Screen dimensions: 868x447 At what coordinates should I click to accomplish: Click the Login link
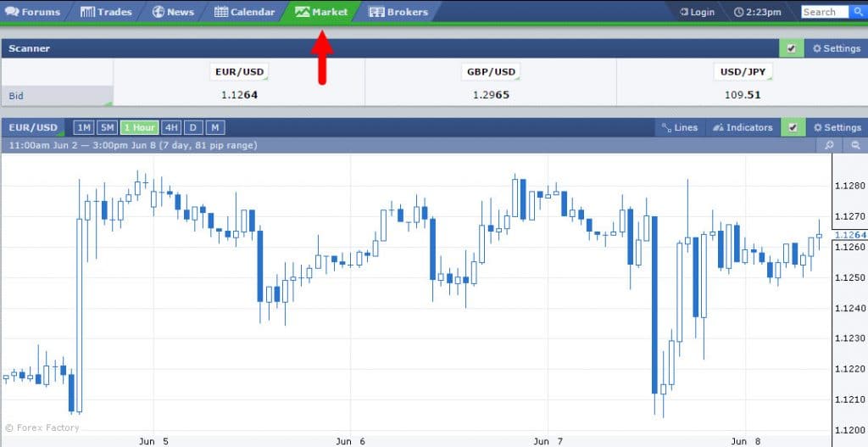click(x=696, y=12)
